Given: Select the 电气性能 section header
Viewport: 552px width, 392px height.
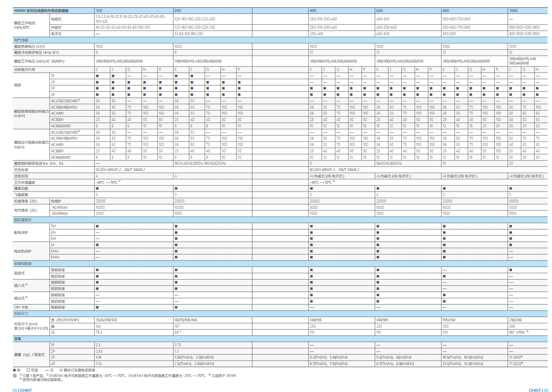Looking at the screenshot, I should pyautogui.click(x=21, y=40).
